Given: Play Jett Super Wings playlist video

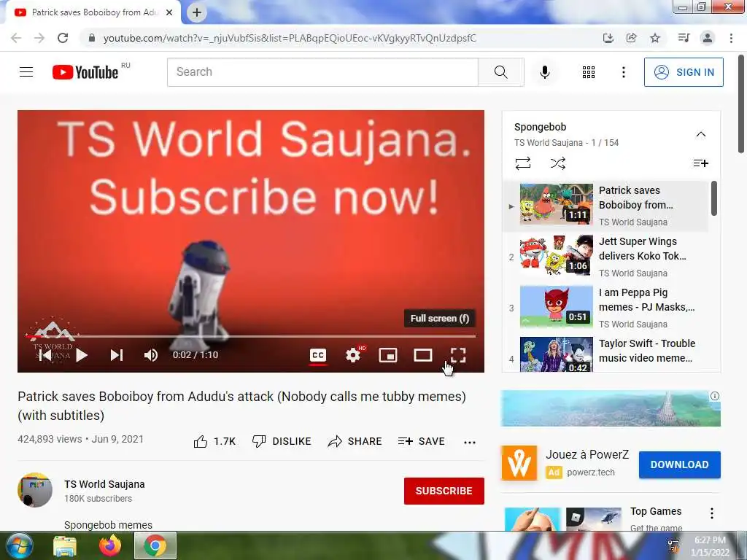Looking at the screenshot, I should pos(606,257).
